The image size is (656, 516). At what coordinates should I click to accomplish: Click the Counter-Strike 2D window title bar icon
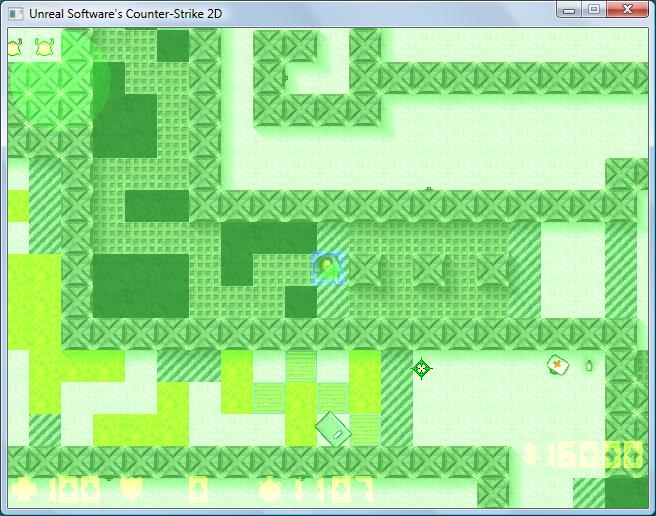[x=16, y=14]
